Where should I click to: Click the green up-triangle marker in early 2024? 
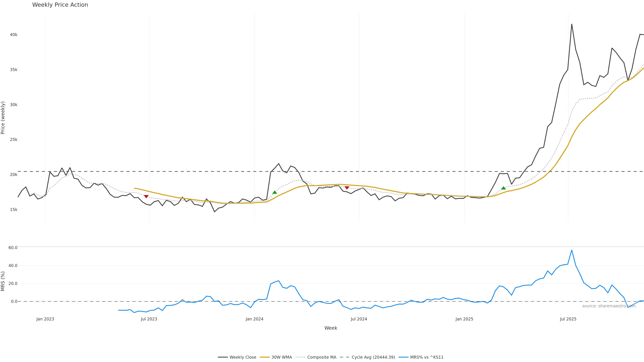(x=275, y=192)
